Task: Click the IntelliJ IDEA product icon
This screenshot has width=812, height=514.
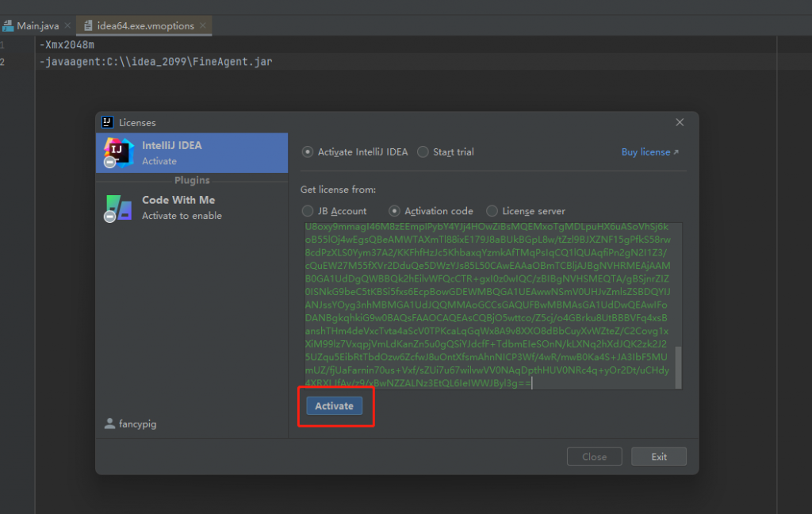Action: pos(119,153)
